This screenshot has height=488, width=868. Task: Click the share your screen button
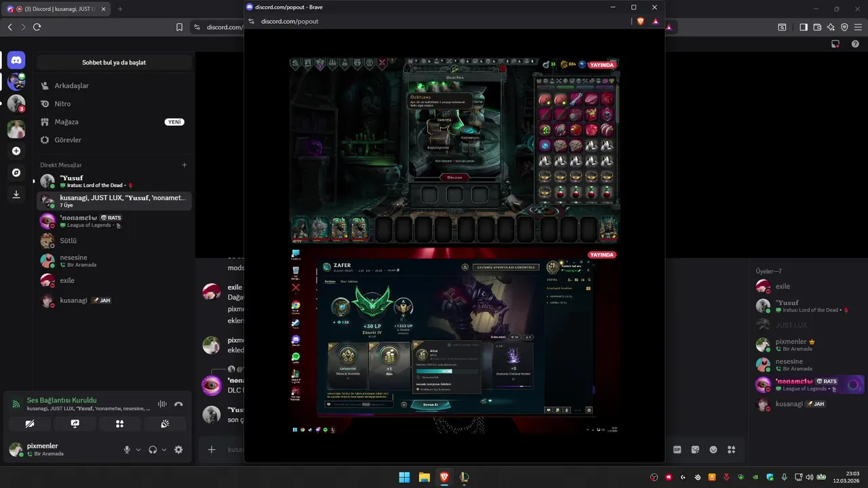click(75, 424)
